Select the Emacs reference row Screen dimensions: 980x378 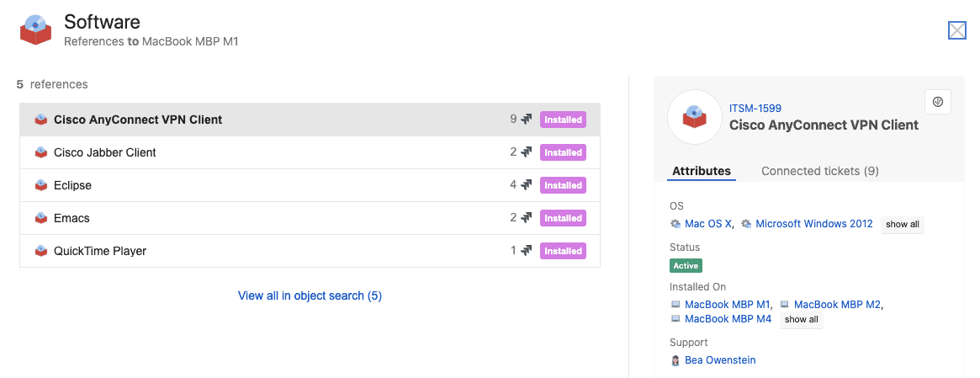point(310,218)
